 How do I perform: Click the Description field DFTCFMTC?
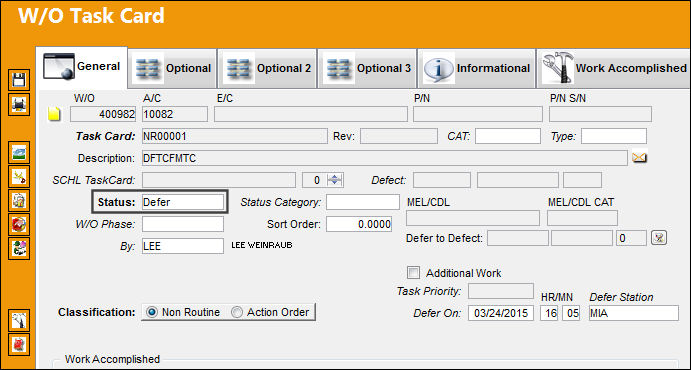pos(385,158)
